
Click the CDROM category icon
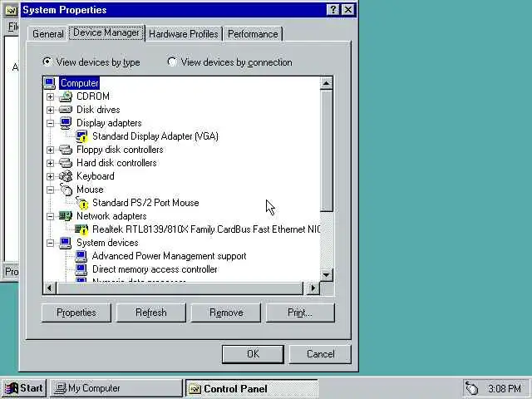click(x=66, y=96)
